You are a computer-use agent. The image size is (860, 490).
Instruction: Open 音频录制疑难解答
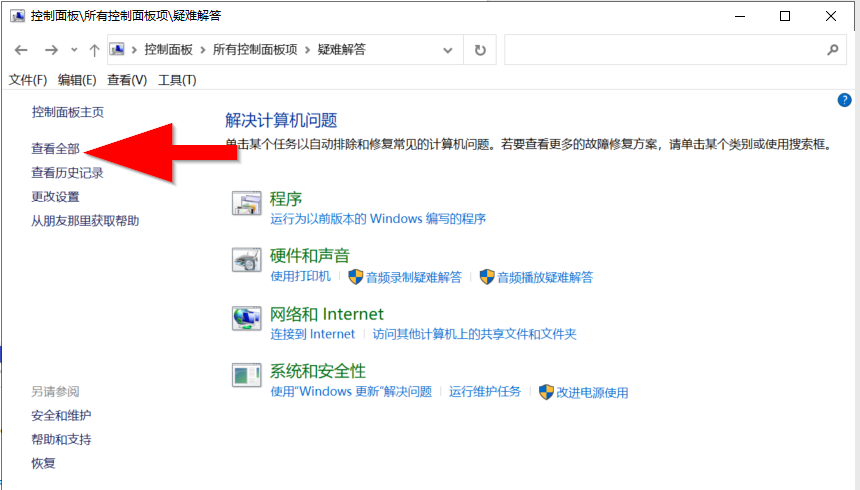414,278
